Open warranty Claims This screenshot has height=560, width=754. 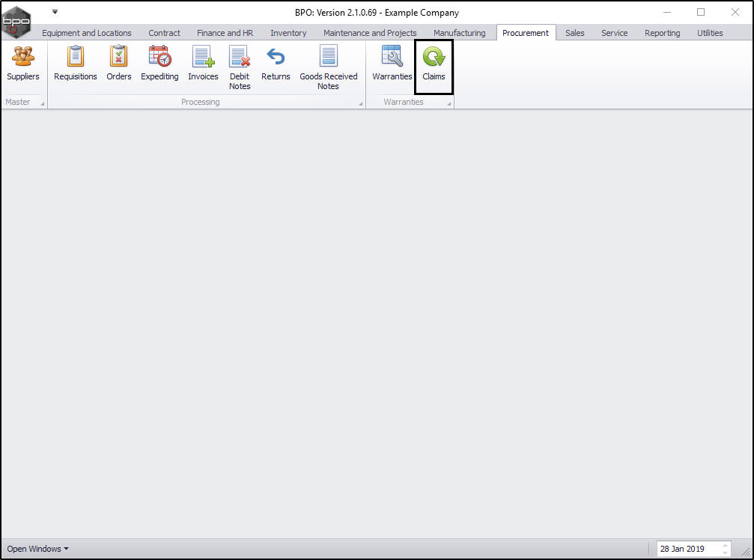click(434, 66)
